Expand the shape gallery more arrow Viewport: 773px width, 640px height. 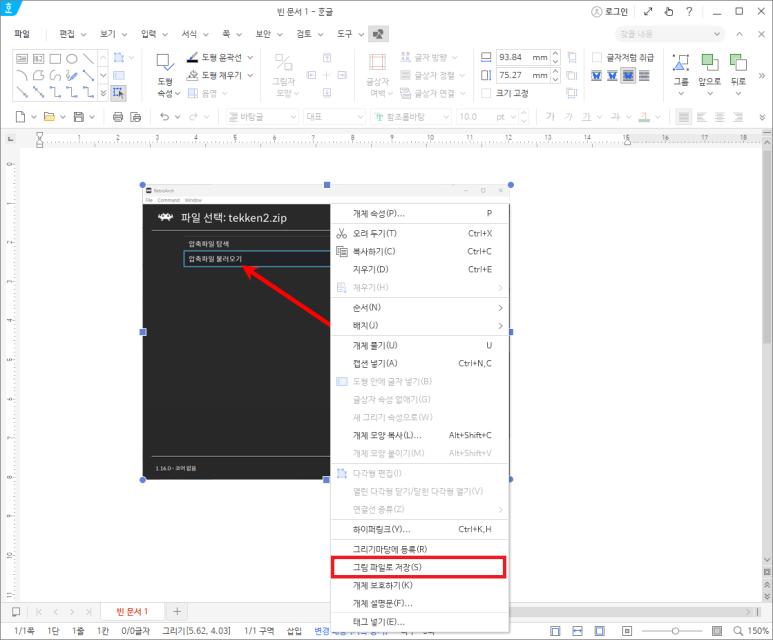click(103, 93)
